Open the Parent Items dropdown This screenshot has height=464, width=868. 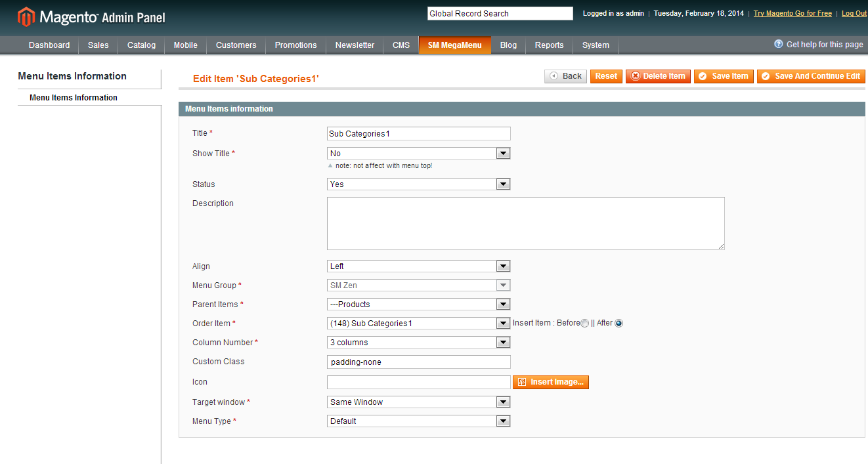point(418,305)
